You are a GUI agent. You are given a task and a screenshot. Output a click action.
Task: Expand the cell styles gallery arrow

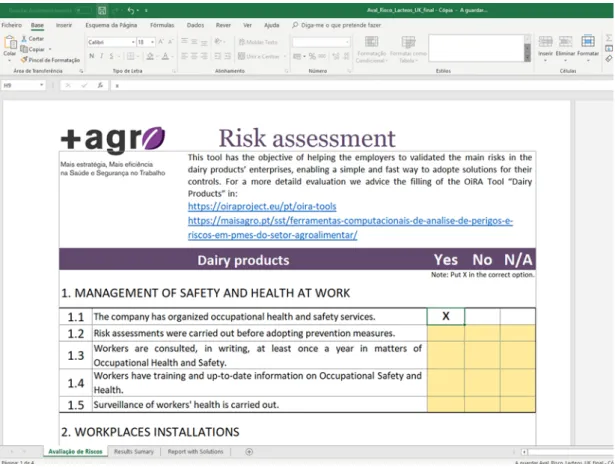pyautogui.click(x=528, y=58)
